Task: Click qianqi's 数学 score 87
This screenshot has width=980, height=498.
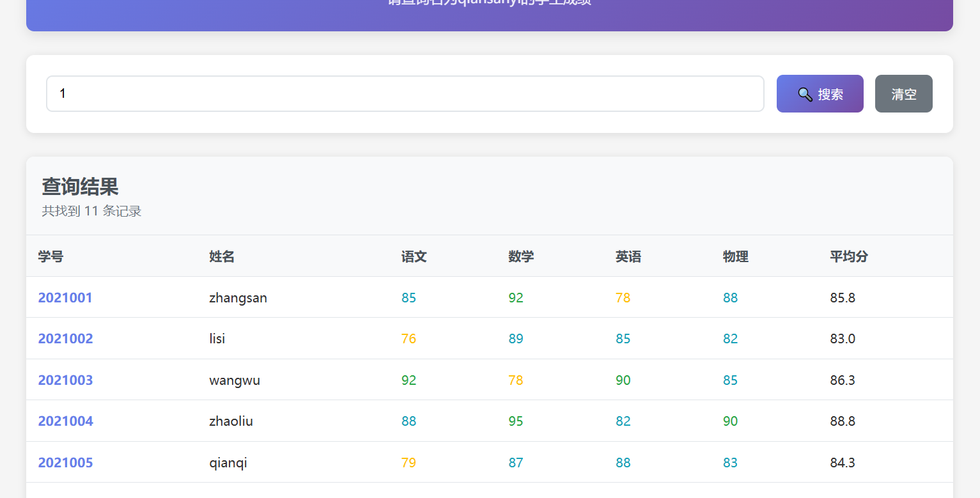Action: 516,462
